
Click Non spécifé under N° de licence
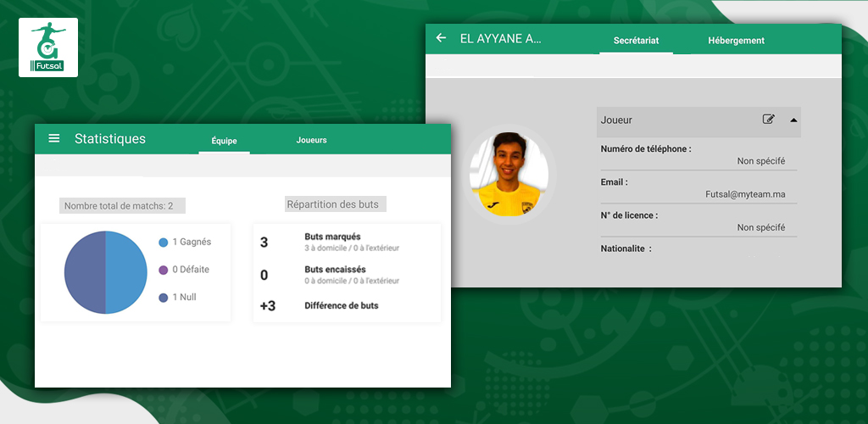pyautogui.click(x=761, y=227)
